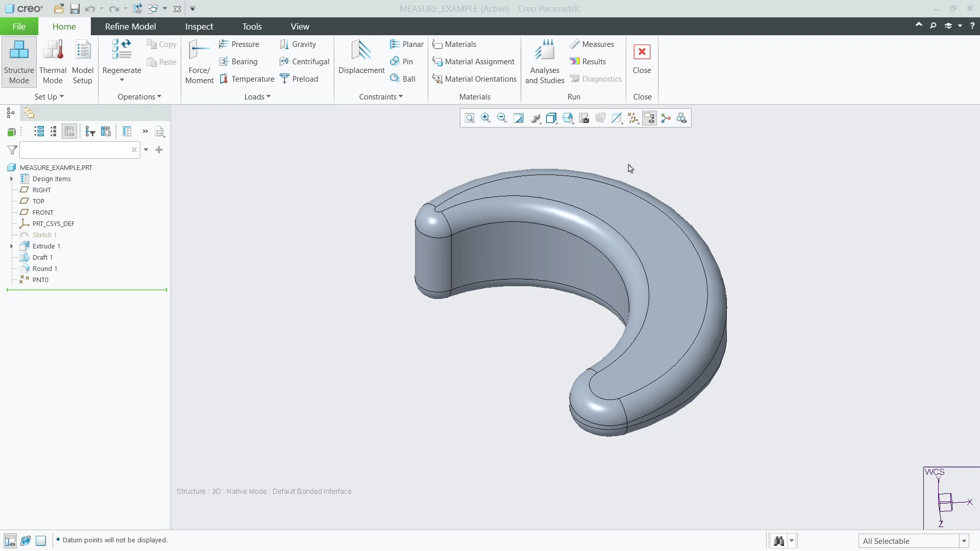Image resolution: width=980 pixels, height=551 pixels.
Task: Switch to the Refine Model tab
Action: click(x=130, y=27)
